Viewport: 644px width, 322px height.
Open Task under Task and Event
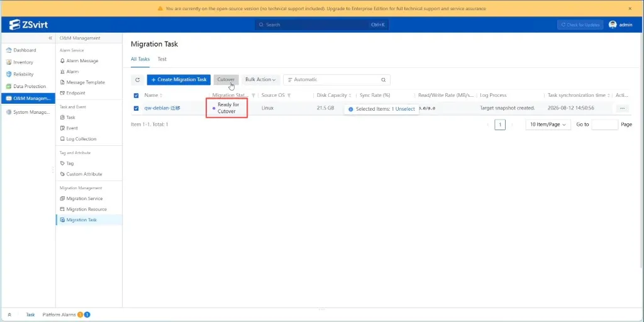click(x=70, y=118)
